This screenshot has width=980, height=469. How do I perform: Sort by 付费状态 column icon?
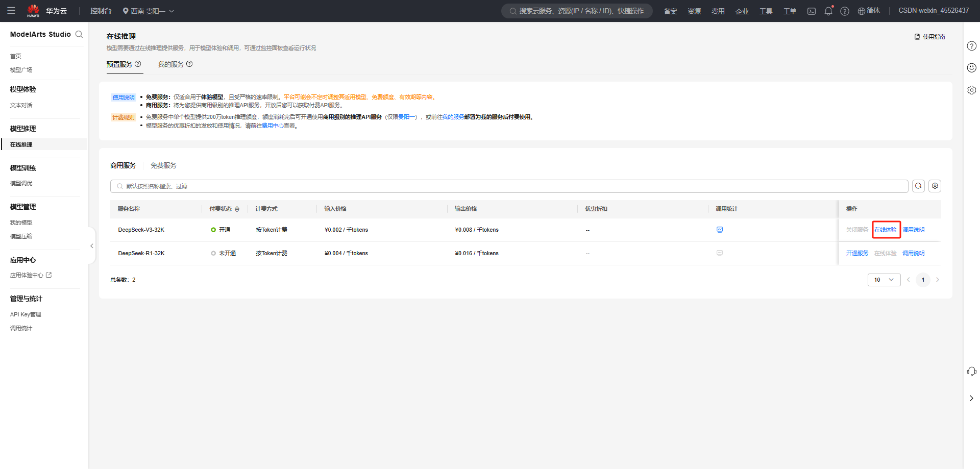pyautogui.click(x=237, y=209)
